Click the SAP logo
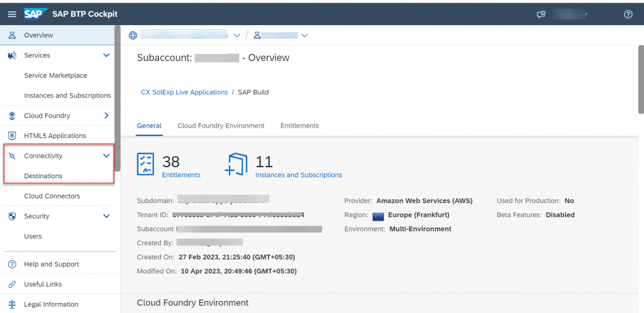644x313 pixels. coord(36,14)
